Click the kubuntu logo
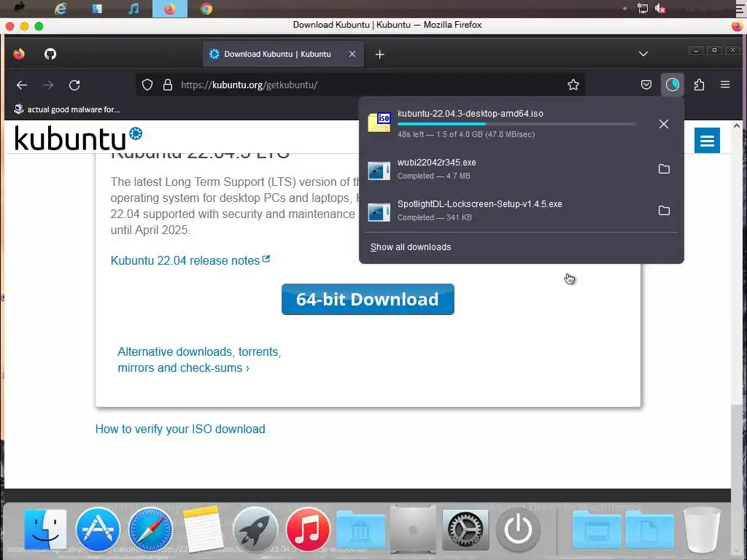747x560 pixels. (78, 138)
